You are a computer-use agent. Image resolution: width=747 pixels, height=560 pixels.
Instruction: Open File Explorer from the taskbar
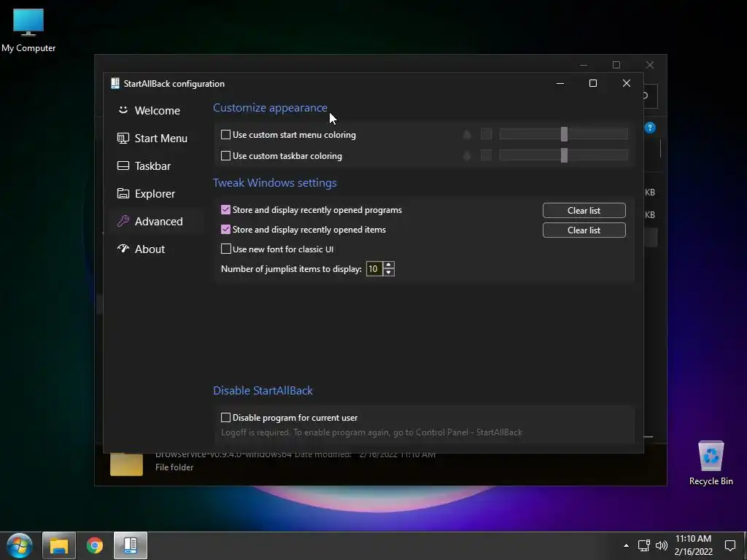click(x=59, y=545)
